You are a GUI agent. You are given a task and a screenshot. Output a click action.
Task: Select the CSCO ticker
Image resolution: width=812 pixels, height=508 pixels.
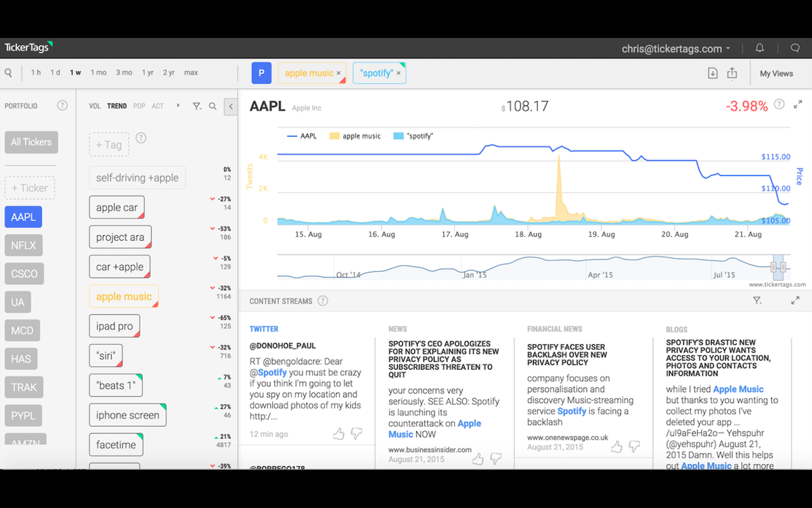pyautogui.click(x=24, y=274)
